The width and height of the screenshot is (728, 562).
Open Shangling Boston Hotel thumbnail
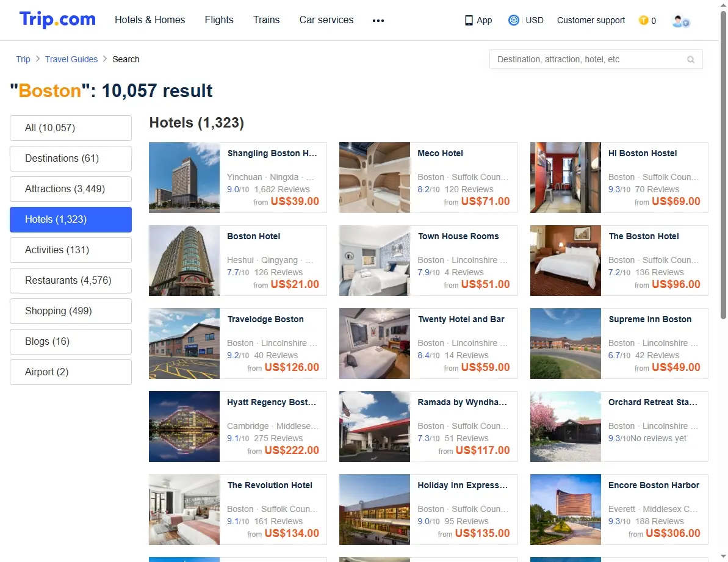(184, 178)
